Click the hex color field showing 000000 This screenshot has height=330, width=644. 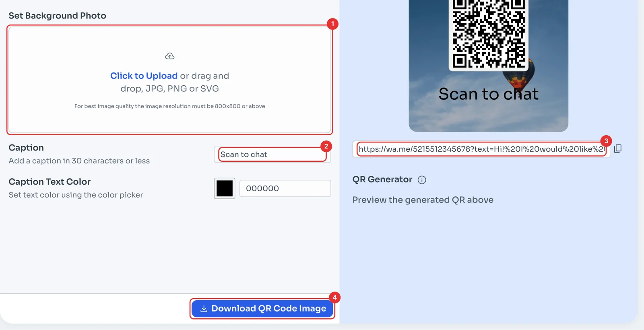pos(285,188)
